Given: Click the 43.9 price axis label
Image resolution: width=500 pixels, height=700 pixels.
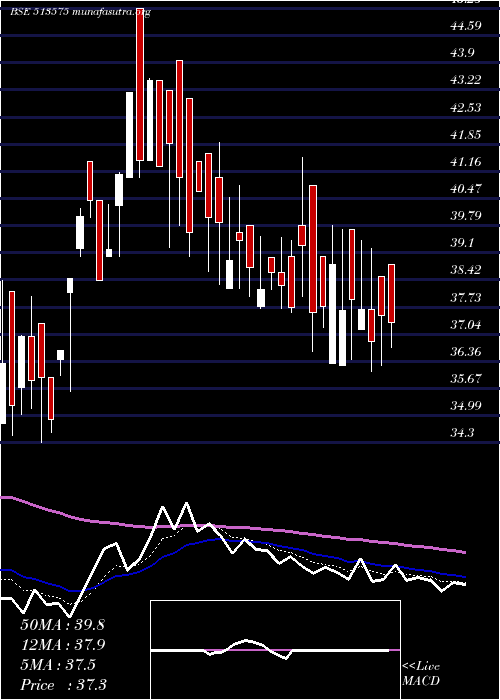Looking at the screenshot, I should tap(462, 53).
